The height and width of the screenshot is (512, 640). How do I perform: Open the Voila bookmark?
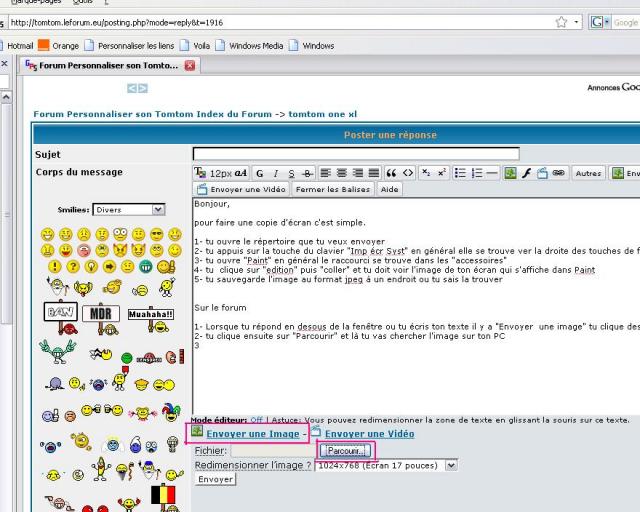[x=195, y=45]
